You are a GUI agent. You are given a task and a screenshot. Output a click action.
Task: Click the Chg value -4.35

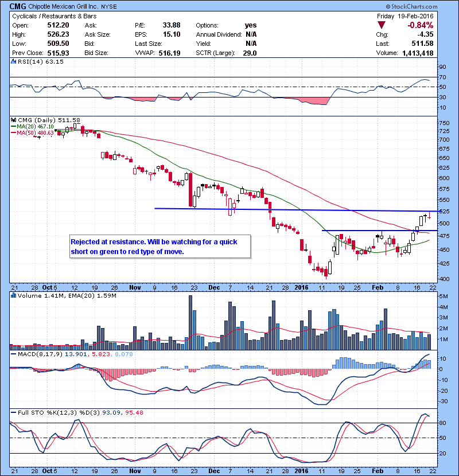(425, 34)
